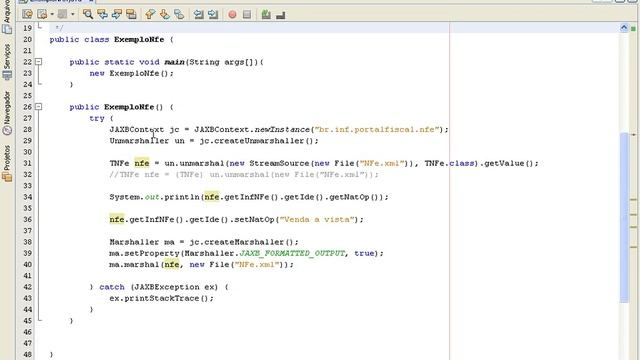Viewport: 640px width, 360px height.
Task: Toggle highlight search icon
Action: tap(131, 14)
